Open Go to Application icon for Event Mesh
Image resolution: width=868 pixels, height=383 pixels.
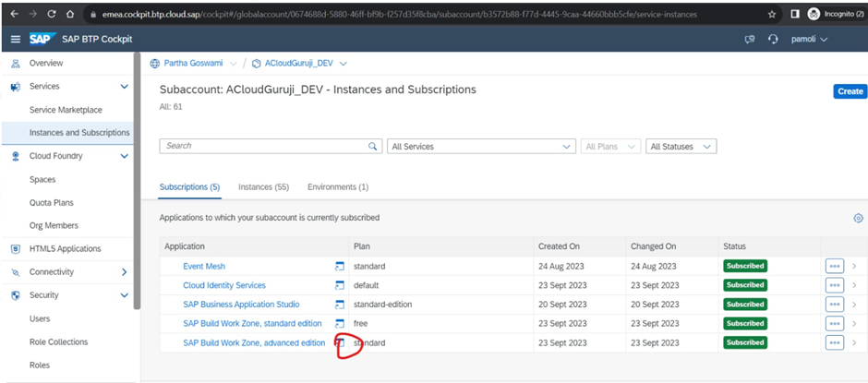[x=339, y=267]
